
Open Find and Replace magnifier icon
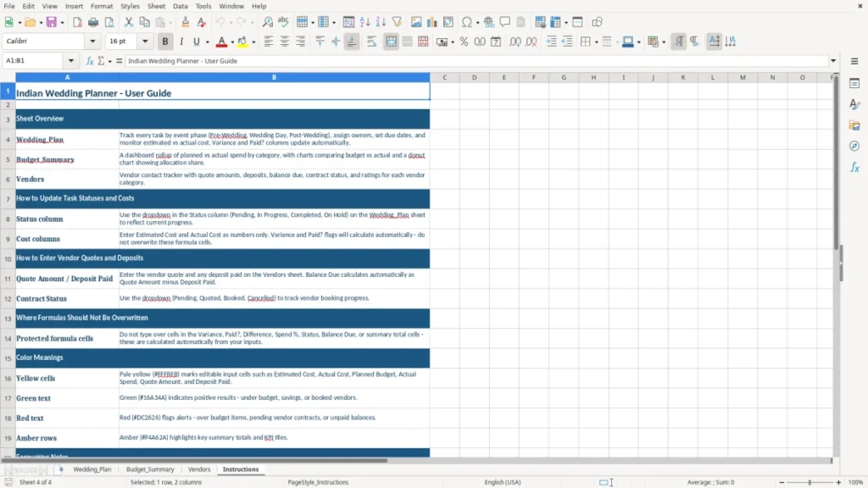(267, 22)
